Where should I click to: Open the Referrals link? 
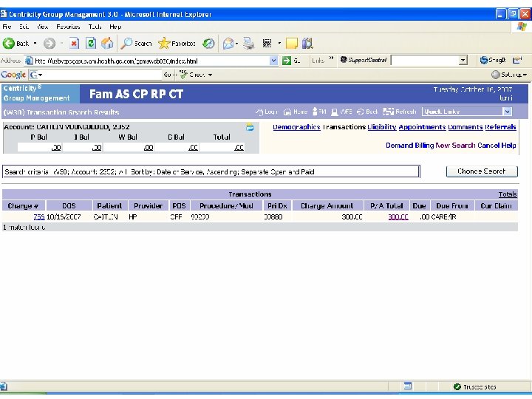click(500, 127)
